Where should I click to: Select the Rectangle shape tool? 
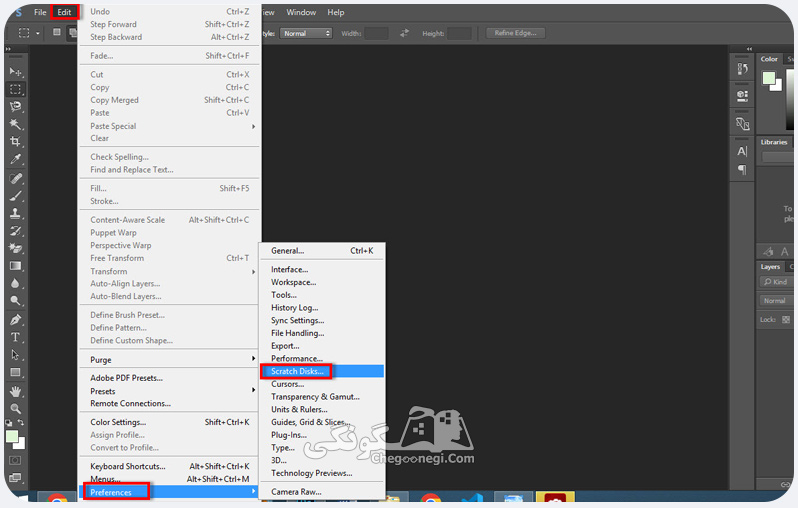point(15,372)
